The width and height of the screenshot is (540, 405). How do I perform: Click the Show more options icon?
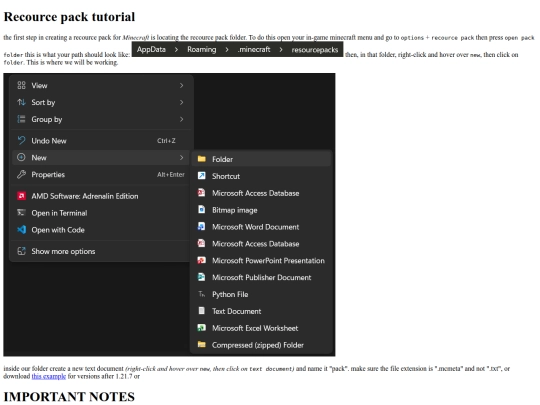point(21,251)
